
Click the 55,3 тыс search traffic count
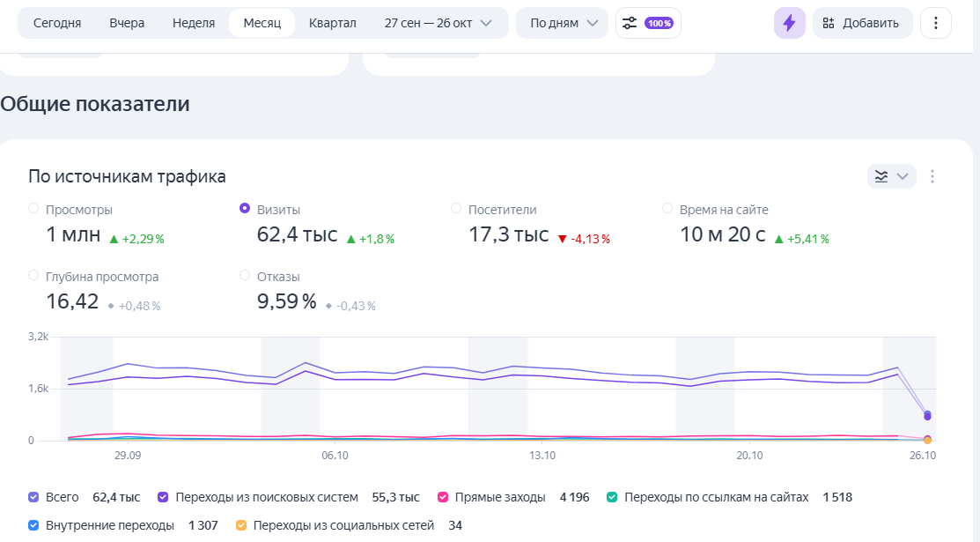click(395, 498)
